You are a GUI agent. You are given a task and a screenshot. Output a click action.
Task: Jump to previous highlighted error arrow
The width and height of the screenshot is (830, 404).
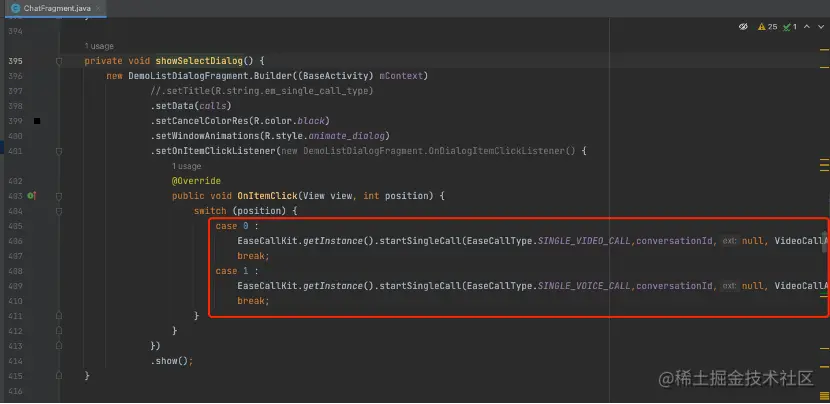click(807, 26)
